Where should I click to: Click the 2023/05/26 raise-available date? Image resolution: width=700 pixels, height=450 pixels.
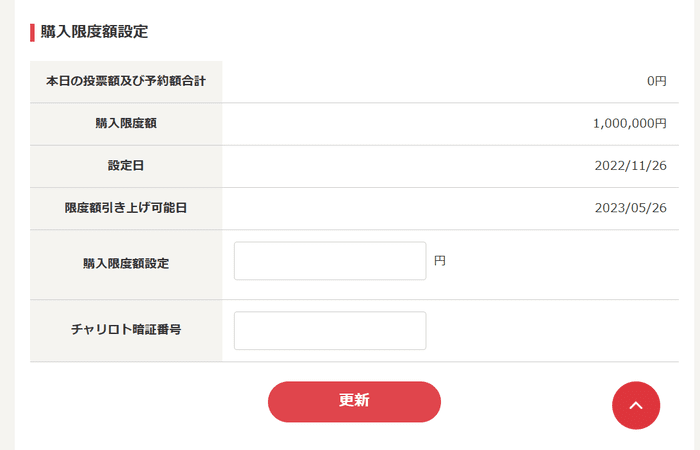(x=630, y=208)
